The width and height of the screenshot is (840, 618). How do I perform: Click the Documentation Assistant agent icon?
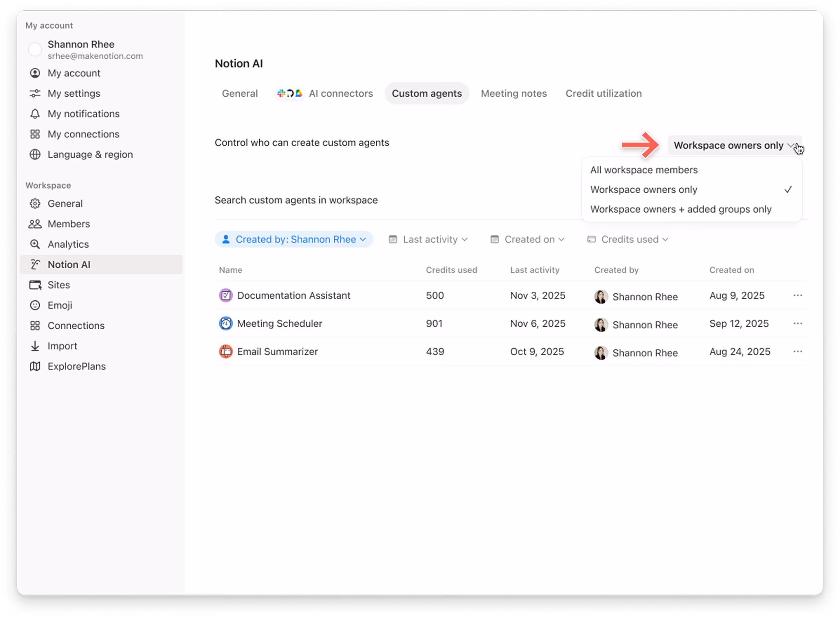point(225,295)
